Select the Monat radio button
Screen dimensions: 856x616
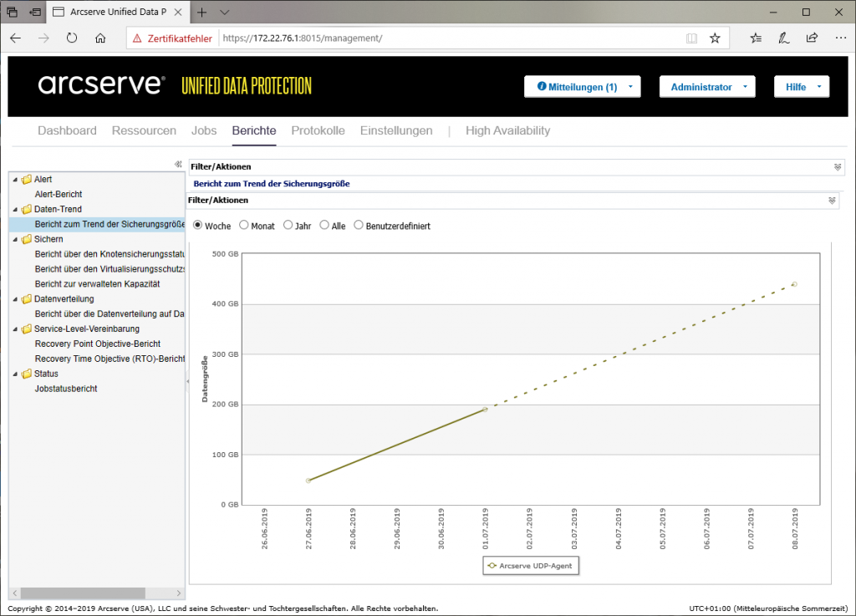pyautogui.click(x=244, y=226)
